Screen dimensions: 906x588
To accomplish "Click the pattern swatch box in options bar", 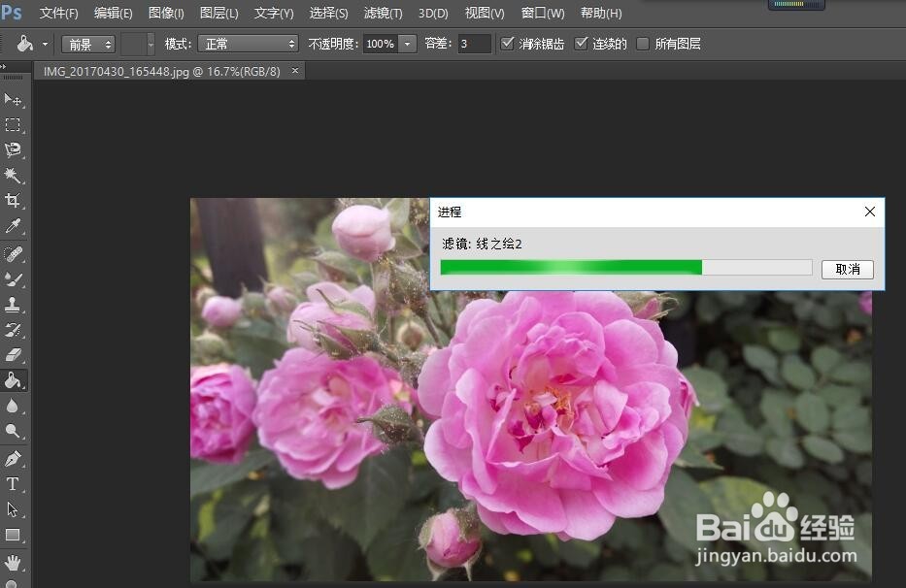I will (133, 44).
